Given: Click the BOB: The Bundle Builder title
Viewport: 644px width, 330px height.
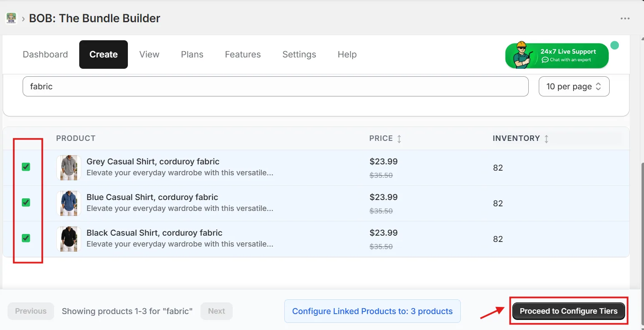Looking at the screenshot, I should point(94,18).
